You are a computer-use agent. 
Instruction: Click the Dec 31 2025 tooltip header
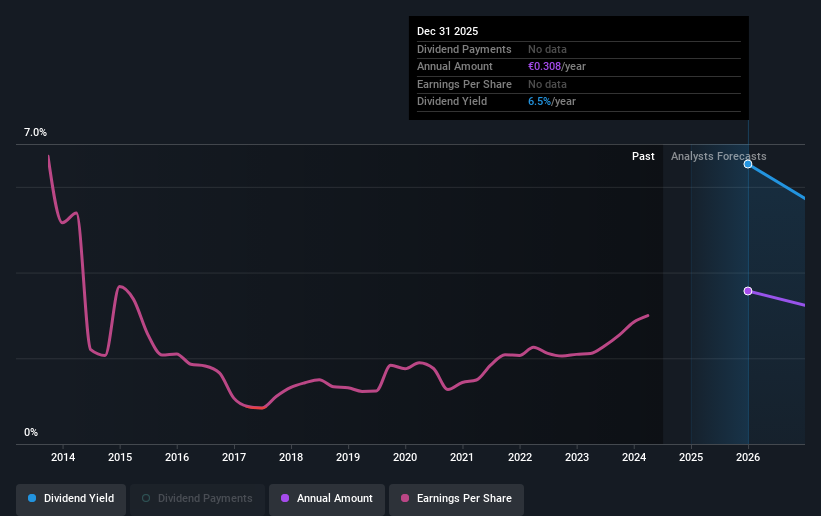tap(447, 31)
